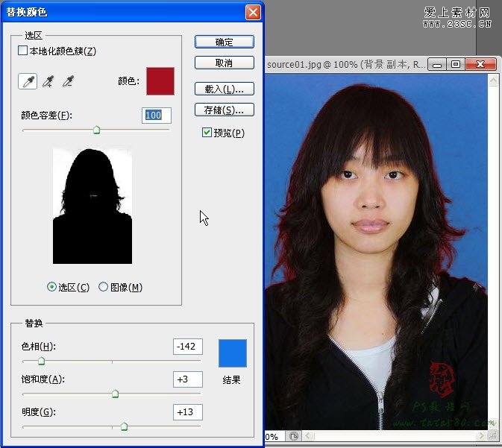The image size is (502, 448).
Task: Open the blue 结果 result swatch
Action: [x=232, y=353]
